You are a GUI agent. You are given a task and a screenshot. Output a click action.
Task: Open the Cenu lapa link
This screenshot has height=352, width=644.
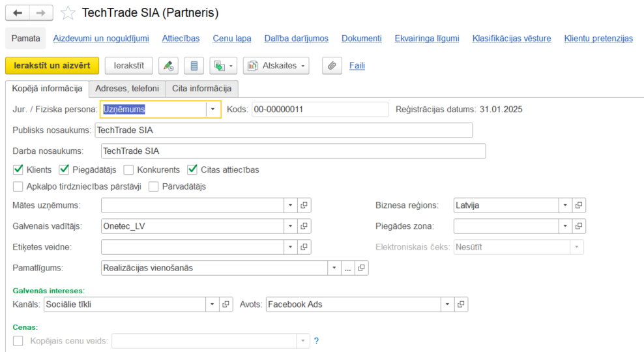pyautogui.click(x=232, y=38)
